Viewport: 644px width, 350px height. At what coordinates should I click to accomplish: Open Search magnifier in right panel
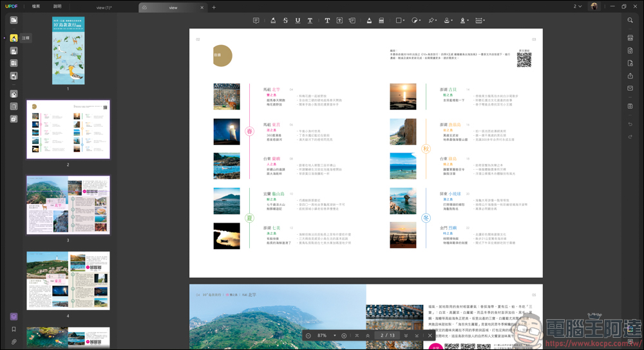tap(630, 20)
